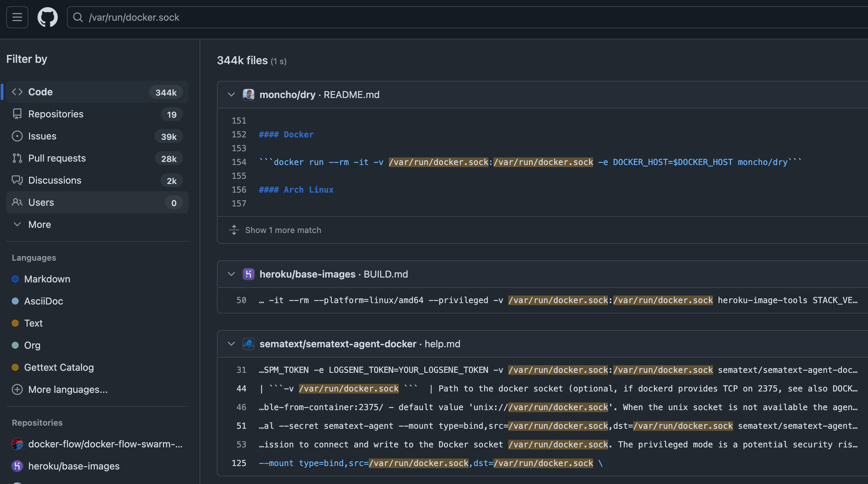Open line 44 in sematext help.md

click(241, 388)
